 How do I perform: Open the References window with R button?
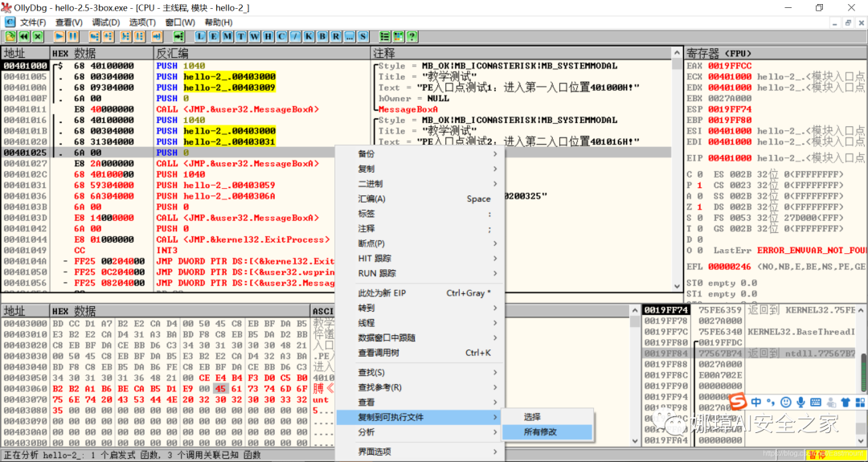click(x=336, y=36)
